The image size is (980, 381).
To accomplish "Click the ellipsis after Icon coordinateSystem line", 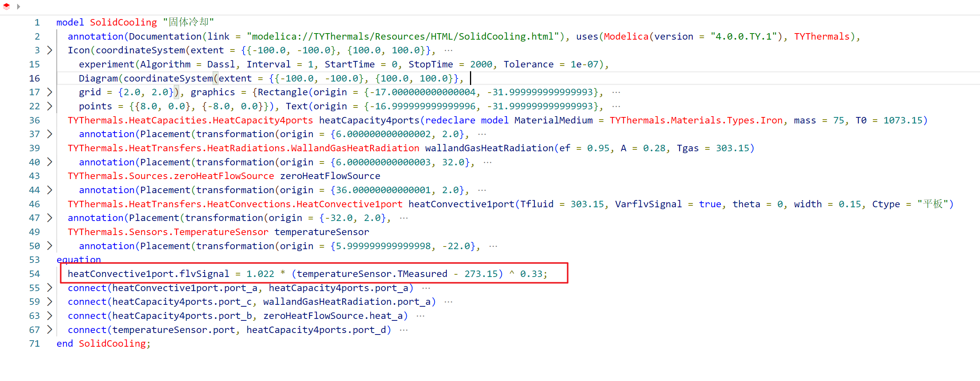I will [449, 50].
